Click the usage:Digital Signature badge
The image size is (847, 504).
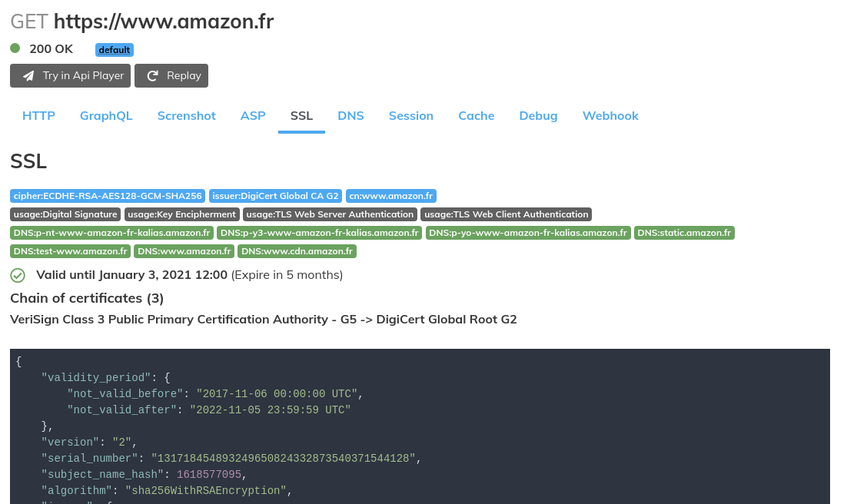(x=65, y=214)
